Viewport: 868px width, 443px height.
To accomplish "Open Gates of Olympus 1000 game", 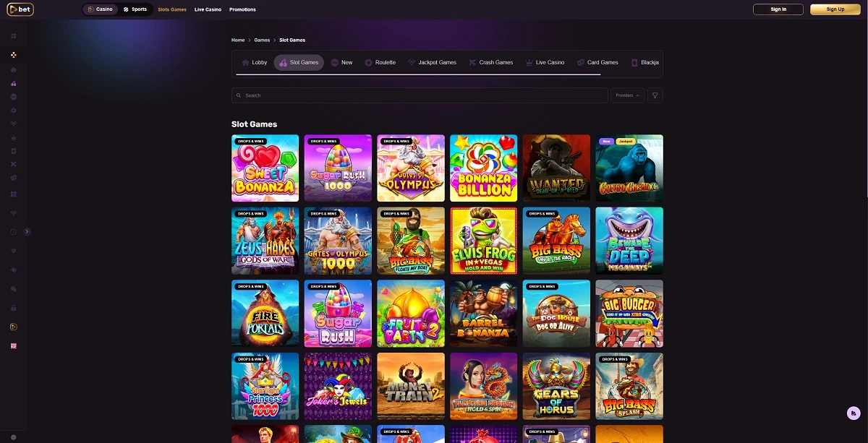I will tap(338, 241).
